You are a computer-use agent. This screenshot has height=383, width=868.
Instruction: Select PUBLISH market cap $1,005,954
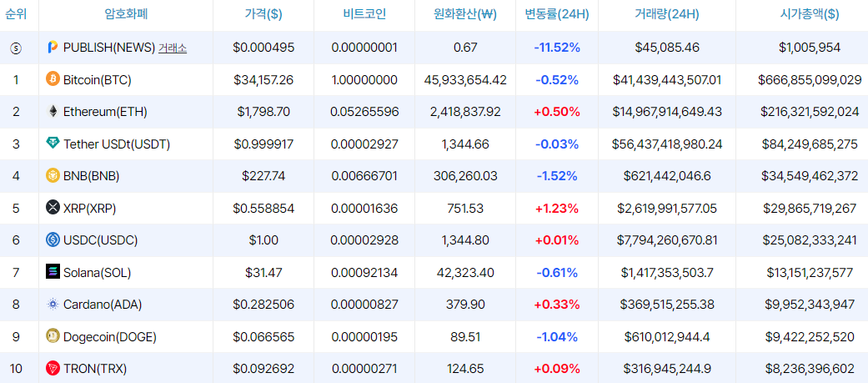810,48
